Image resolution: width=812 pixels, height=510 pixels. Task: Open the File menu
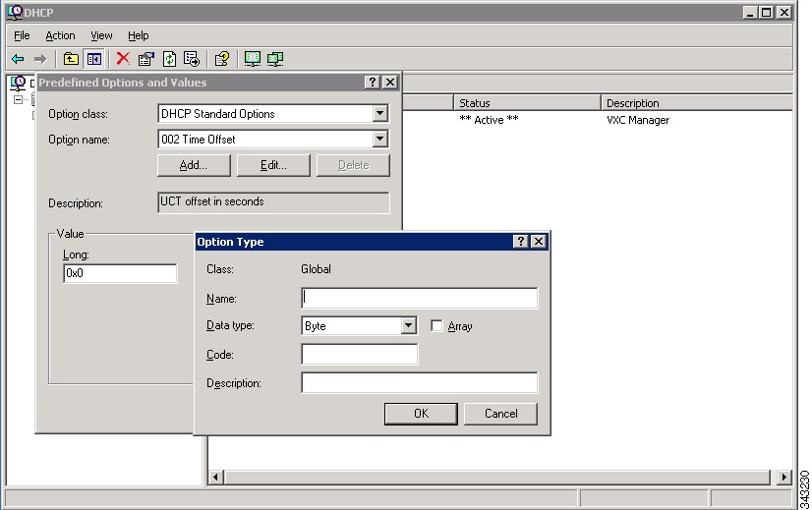point(22,35)
